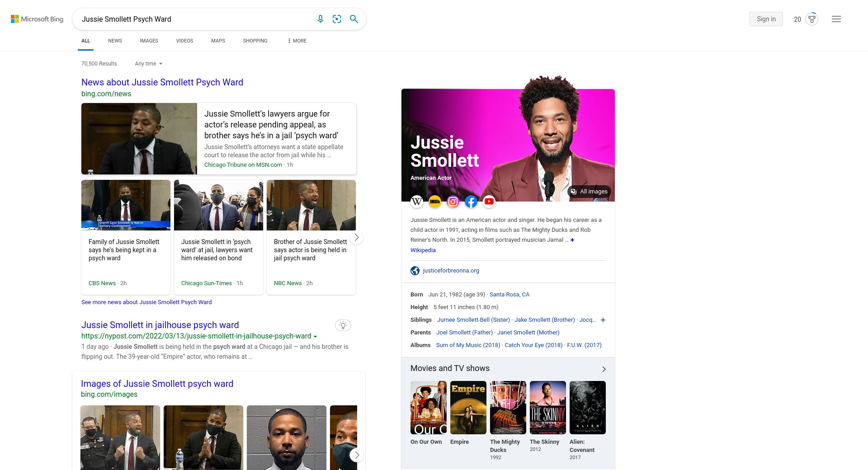The height and width of the screenshot is (470, 868).
Task: Open Wikipedia icon in Jussie Smollett panel
Action: pos(417,202)
